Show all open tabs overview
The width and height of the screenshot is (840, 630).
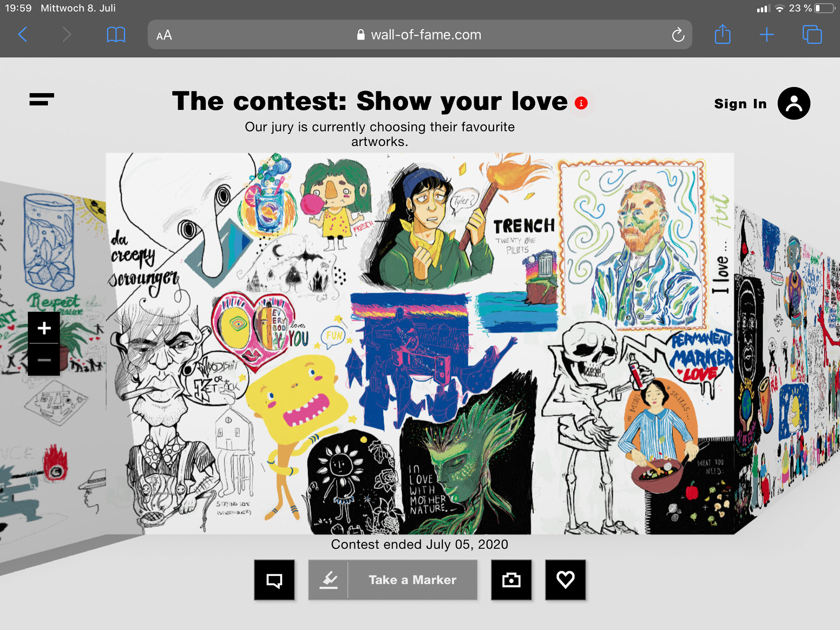tap(812, 35)
